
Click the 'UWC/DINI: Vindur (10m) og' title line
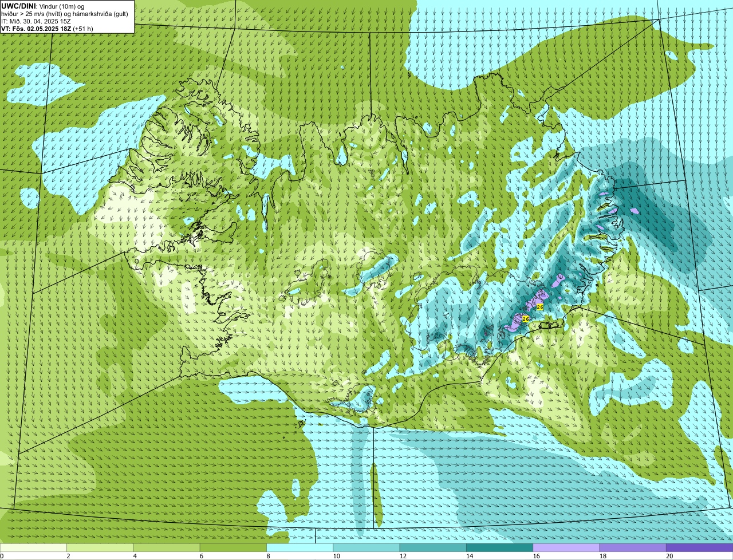point(42,6)
